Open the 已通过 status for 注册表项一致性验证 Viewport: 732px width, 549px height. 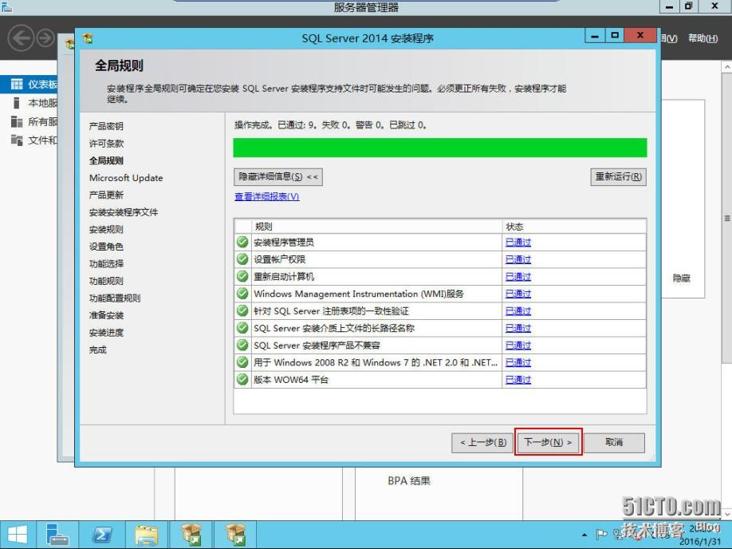[x=518, y=311]
